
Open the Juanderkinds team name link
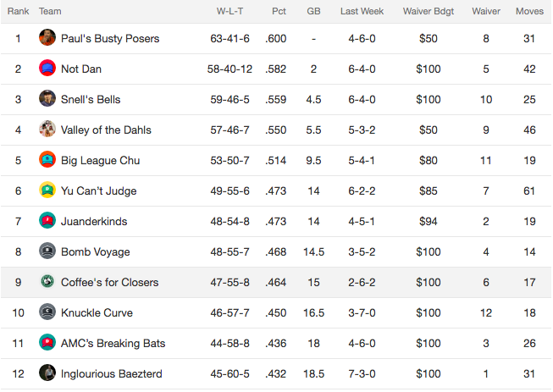[x=94, y=221]
